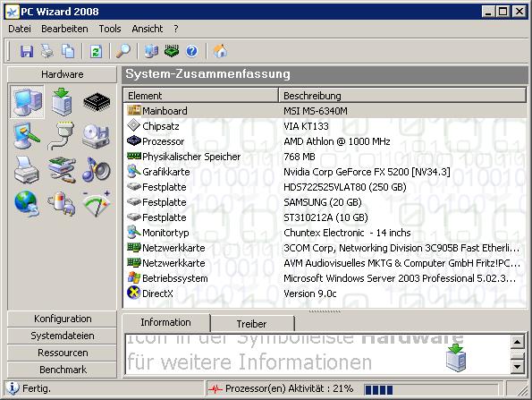Open the Datei menu

tap(20, 29)
